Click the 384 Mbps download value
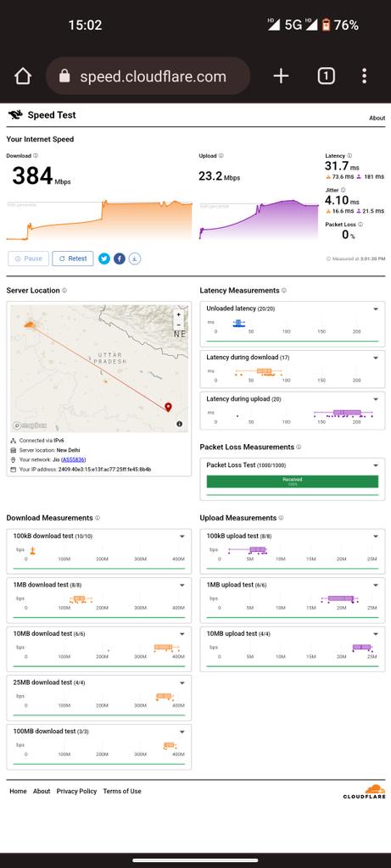 click(42, 176)
